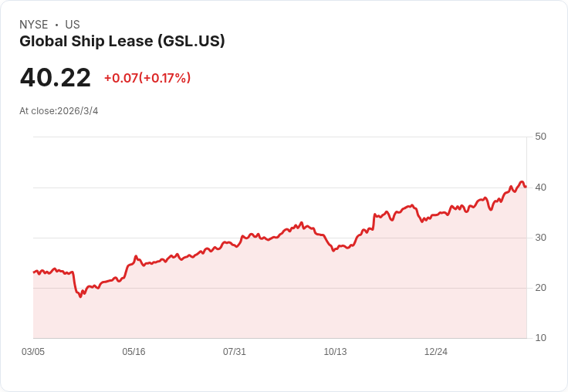Select the 05/16 date on the x-axis

[x=134, y=352]
